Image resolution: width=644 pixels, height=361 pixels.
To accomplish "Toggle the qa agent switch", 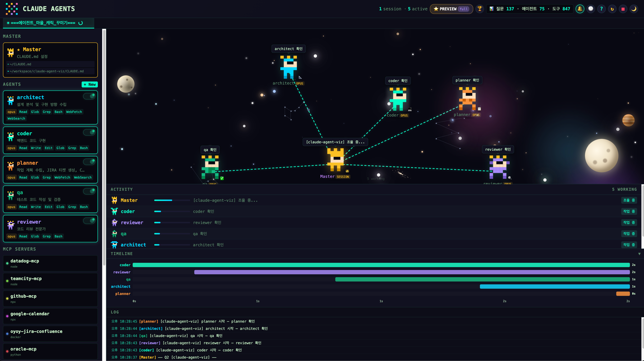I will (x=89, y=191).
